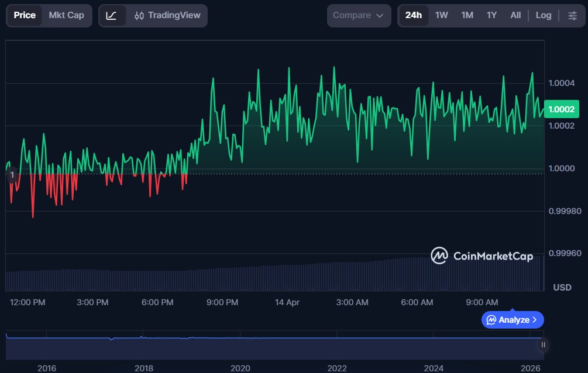Image resolution: width=588 pixels, height=373 pixels.
Task: Set chart range to 1M
Action: (467, 15)
